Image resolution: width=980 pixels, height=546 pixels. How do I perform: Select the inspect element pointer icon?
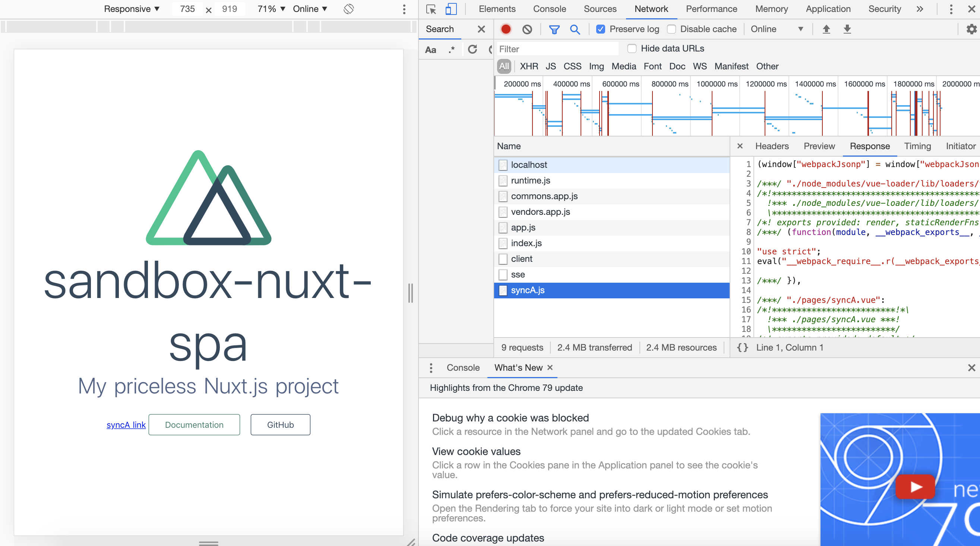431,9
